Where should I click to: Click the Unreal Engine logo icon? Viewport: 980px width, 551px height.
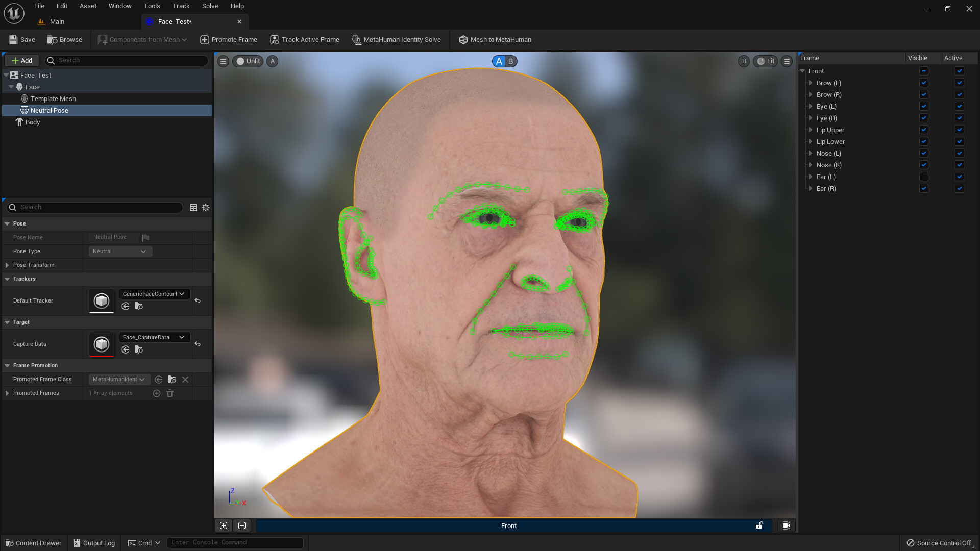(13, 13)
